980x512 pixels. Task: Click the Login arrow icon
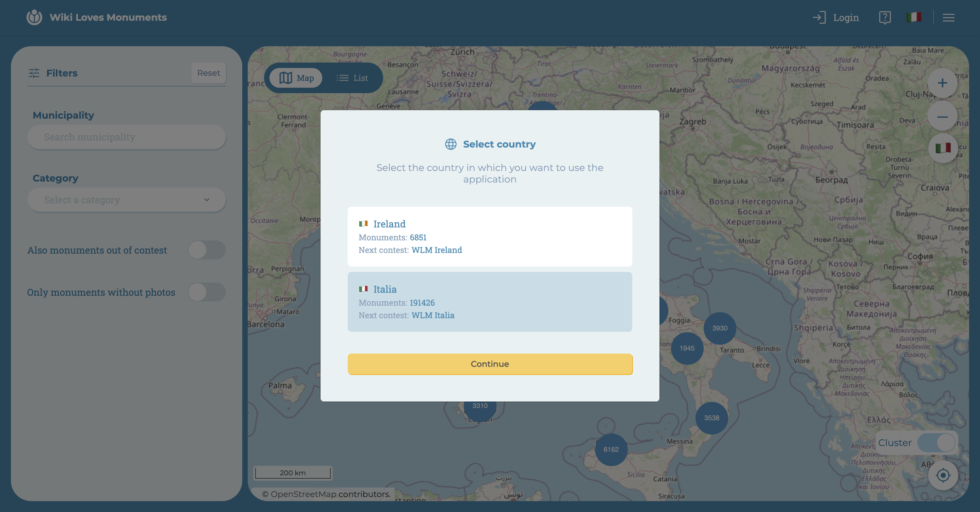(x=819, y=17)
